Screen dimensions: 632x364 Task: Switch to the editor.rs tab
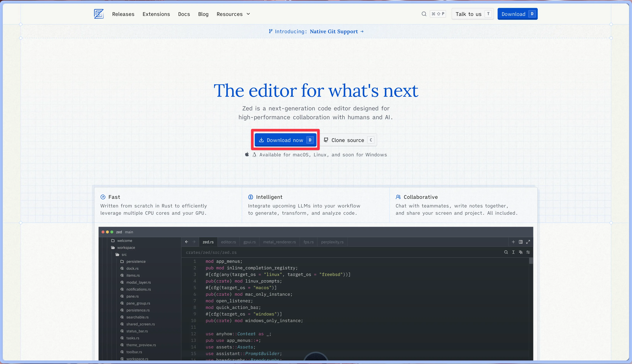228,242
